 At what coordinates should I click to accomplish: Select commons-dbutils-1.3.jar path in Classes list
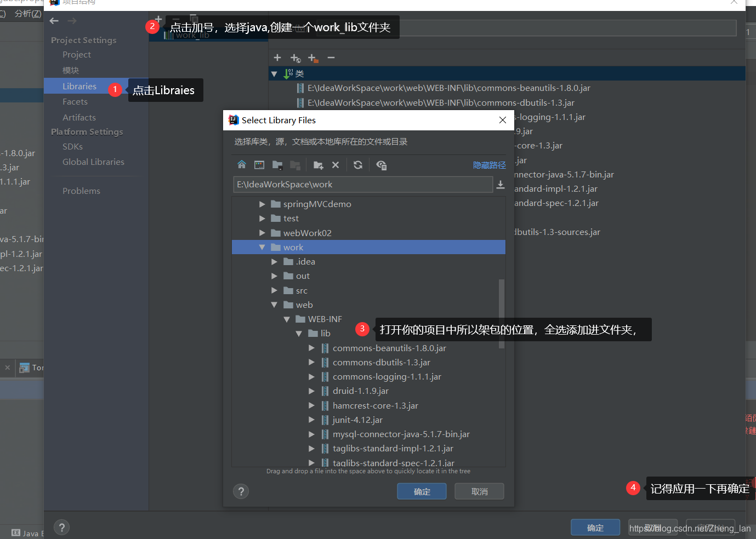[441, 103]
